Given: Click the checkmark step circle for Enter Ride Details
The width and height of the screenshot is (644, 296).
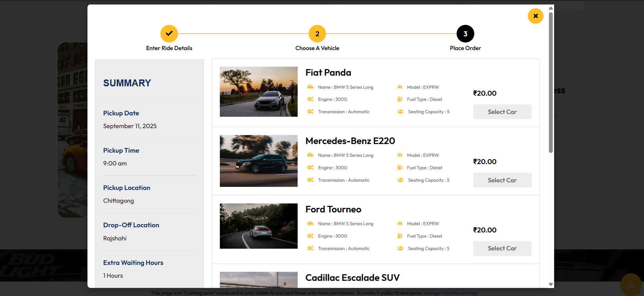Looking at the screenshot, I should (x=169, y=34).
